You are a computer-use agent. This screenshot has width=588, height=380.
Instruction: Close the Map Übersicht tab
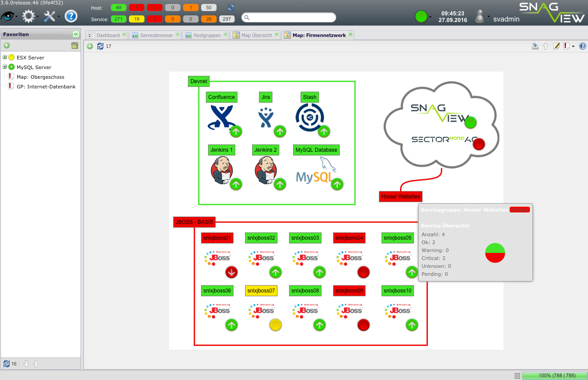coord(277,34)
